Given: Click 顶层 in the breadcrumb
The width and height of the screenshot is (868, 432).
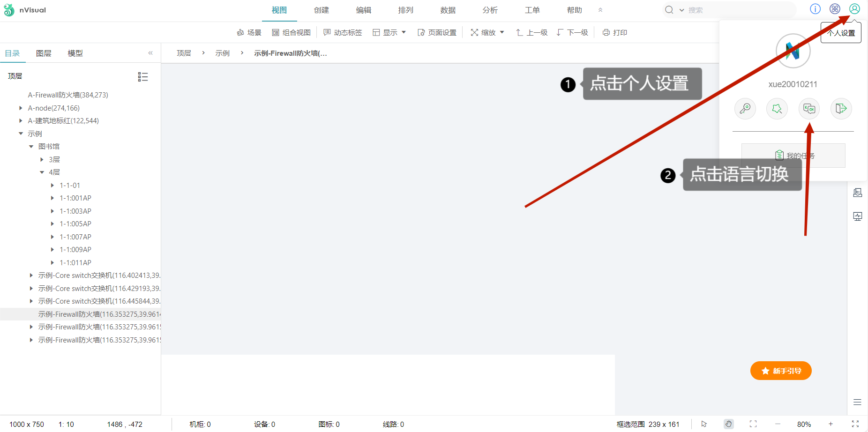Looking at the screenshot, I should [184, 53].
